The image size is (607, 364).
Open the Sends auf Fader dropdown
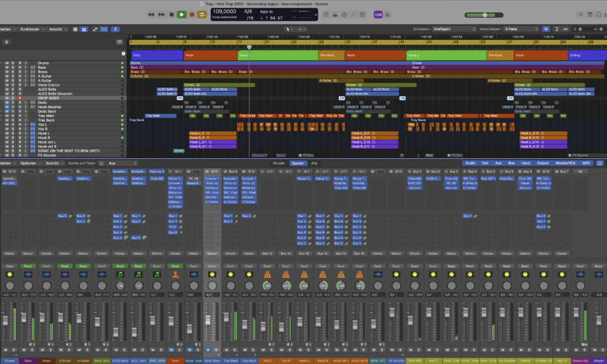[x=122, y=164]
